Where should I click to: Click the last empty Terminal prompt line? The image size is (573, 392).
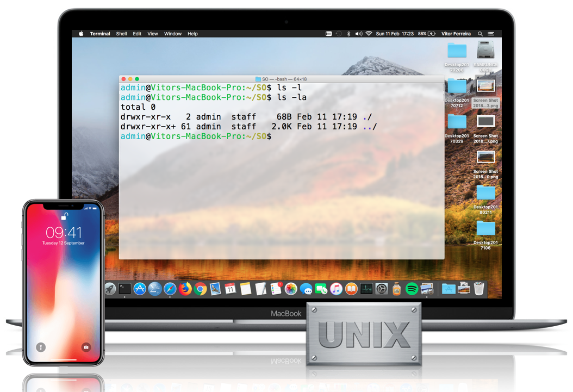[x=196, y=136]
